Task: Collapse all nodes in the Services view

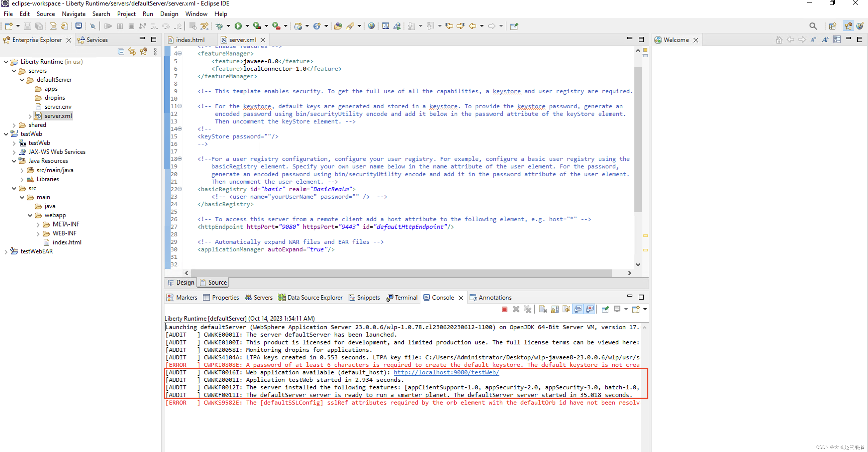Action: coord(121,51)
